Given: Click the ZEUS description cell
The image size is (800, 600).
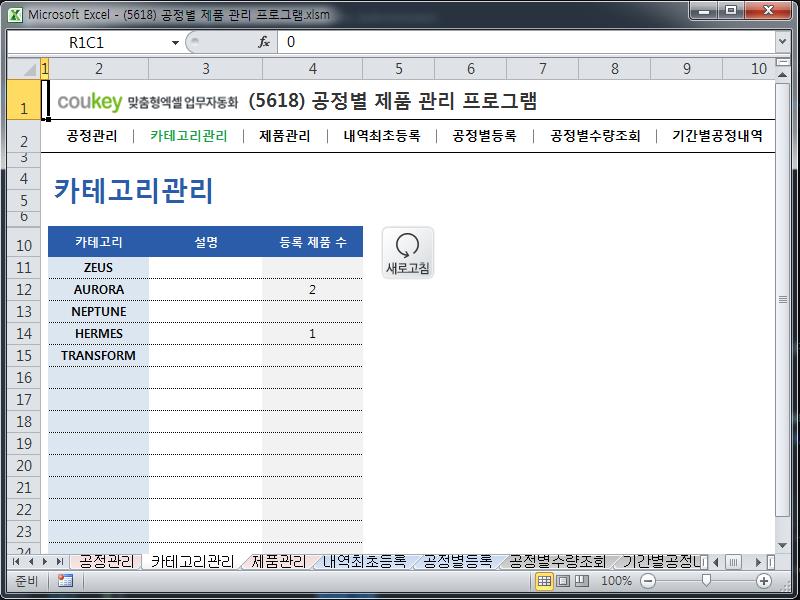Looking at the screenshot, I should 206,267.
